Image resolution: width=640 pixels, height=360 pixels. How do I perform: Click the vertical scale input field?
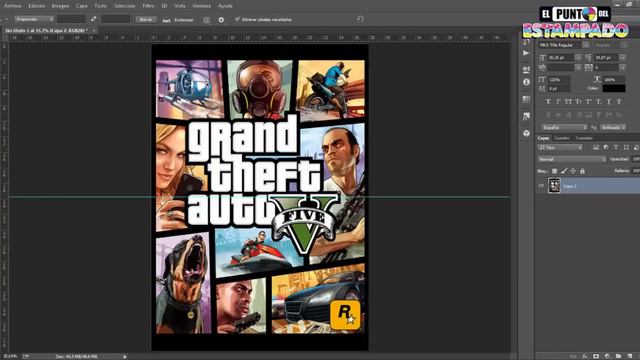[x=559, y=80]
